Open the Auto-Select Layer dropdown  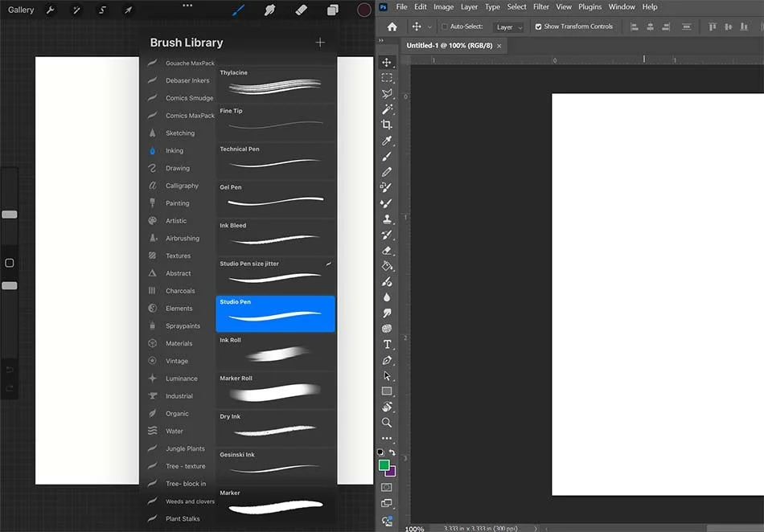(509, 27)
